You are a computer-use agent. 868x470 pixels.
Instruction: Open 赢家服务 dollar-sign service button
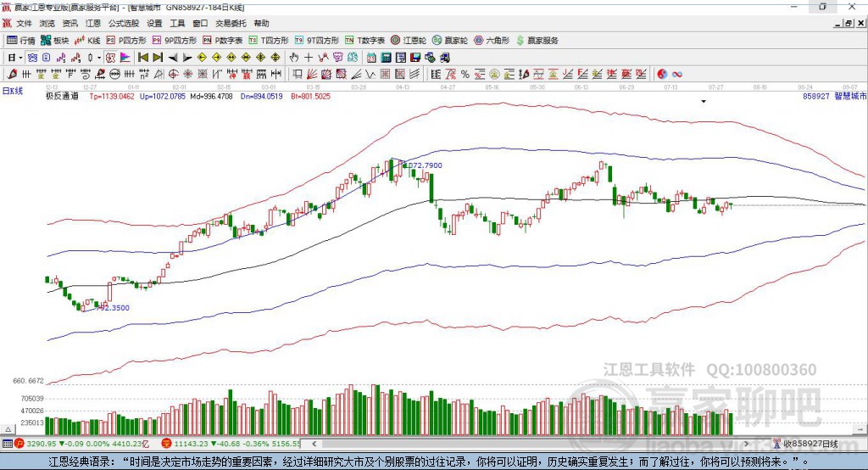(537, 41)
